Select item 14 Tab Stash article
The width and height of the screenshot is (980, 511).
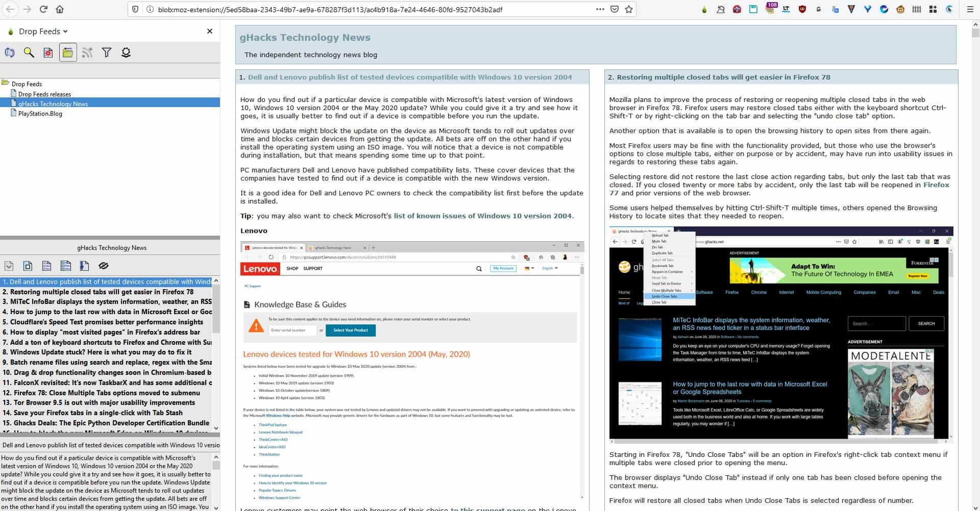tap(106, 413)
